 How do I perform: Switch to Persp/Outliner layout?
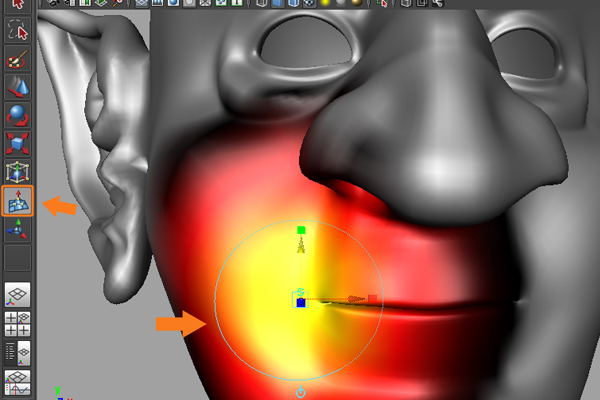pos(18,353)
